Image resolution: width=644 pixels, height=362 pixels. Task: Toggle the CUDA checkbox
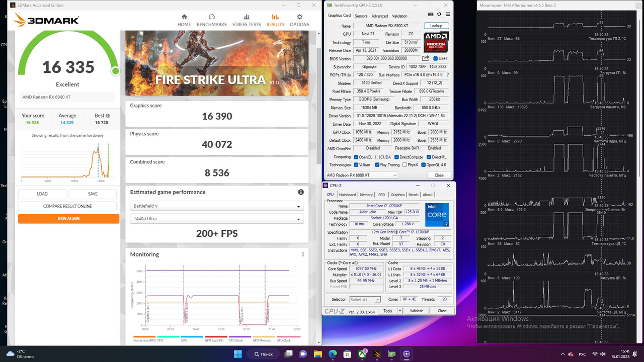point(377,157)
